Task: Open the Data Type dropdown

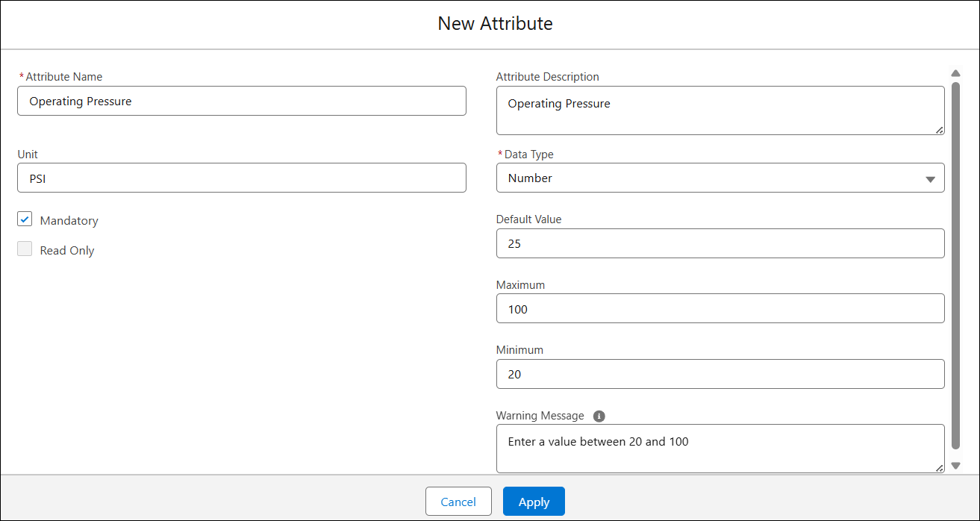Action: coord(720,178)
